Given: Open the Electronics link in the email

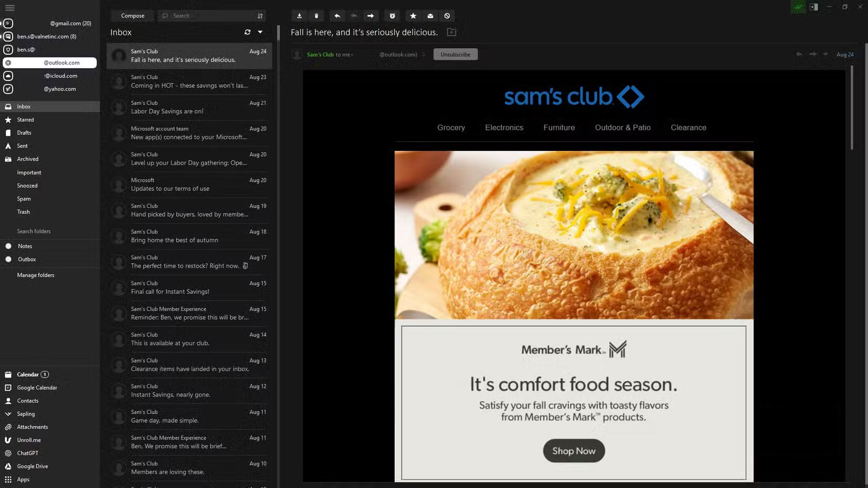Looking at the screenshot, I should point(504,128).
